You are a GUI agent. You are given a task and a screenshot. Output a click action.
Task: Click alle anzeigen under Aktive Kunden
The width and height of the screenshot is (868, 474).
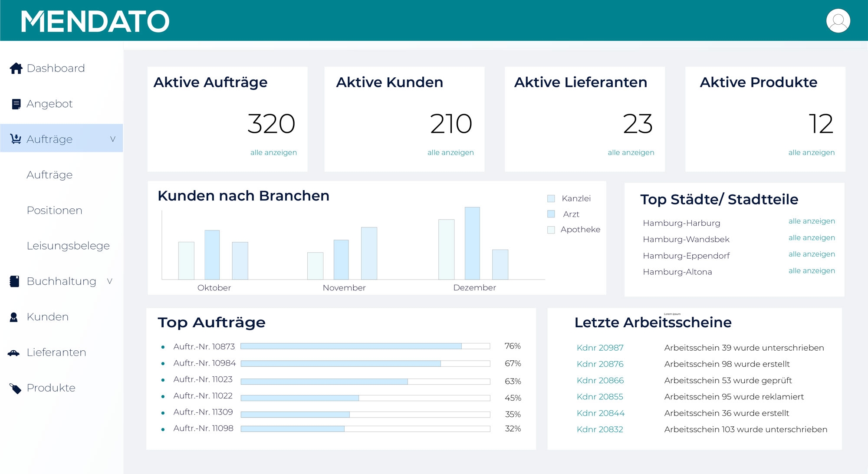pyautogui.click(x=450, y=152)
